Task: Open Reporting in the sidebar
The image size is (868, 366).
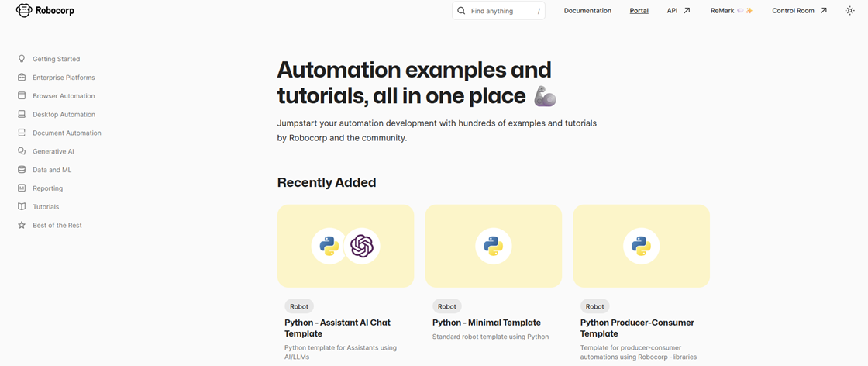Action: [x=47, y=188]
